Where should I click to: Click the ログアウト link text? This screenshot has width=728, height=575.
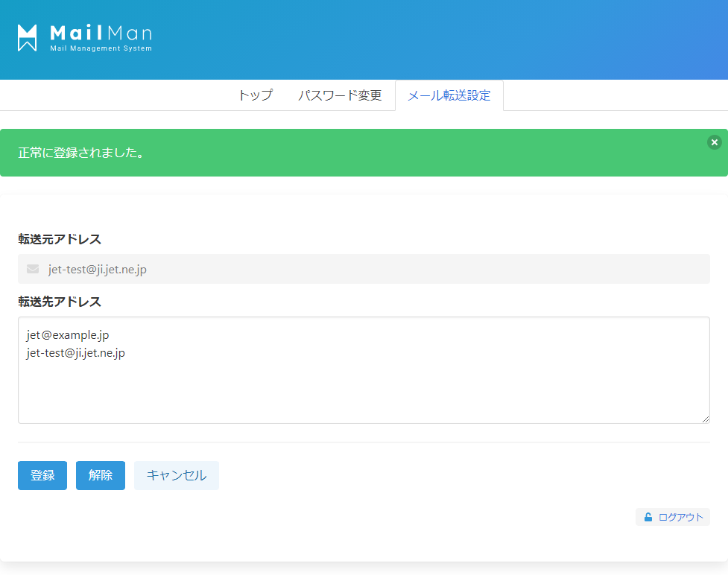[x=680, y=517]
